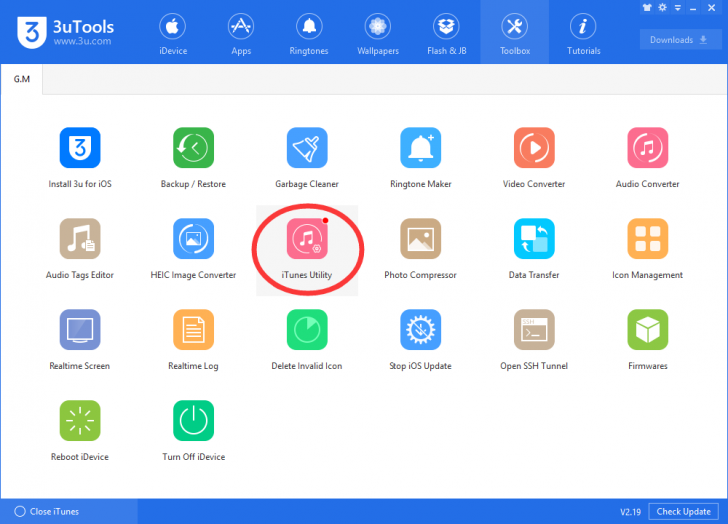728x524 pixels.
Task: Select the Toolbox section
Action: [x=514, y=33]
